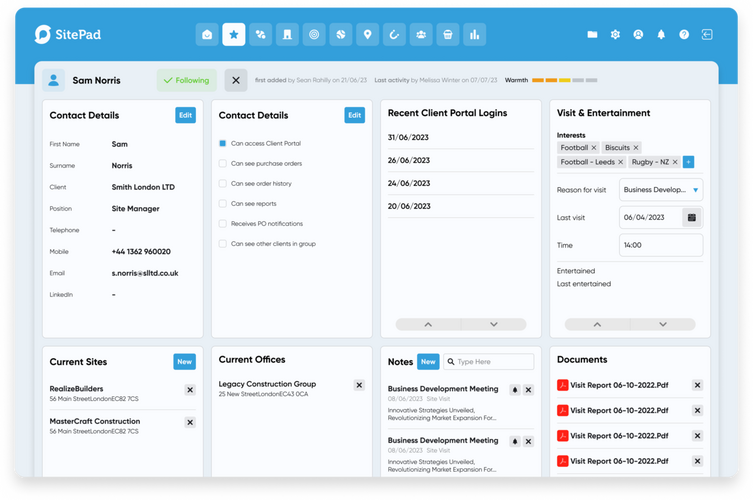Viewport: 753px width, 500px height.
Task: Click the settings gear icon
Action: click(x=615, y=34)
